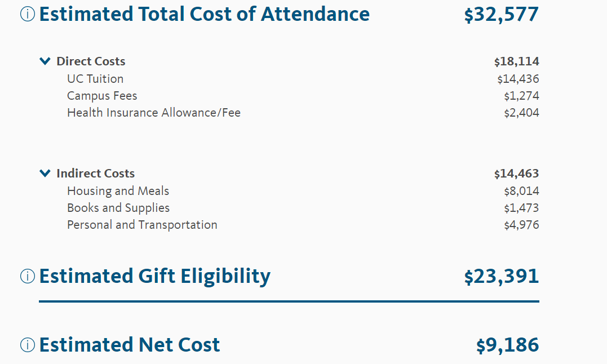
Task: Click the Housing and Meals row label
Action: 118,191
